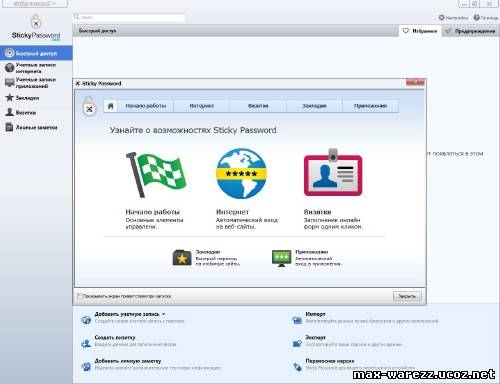Click the Добавить личную заметку link
The height and width of the screenshot is (384, 500).
point(128,361)
